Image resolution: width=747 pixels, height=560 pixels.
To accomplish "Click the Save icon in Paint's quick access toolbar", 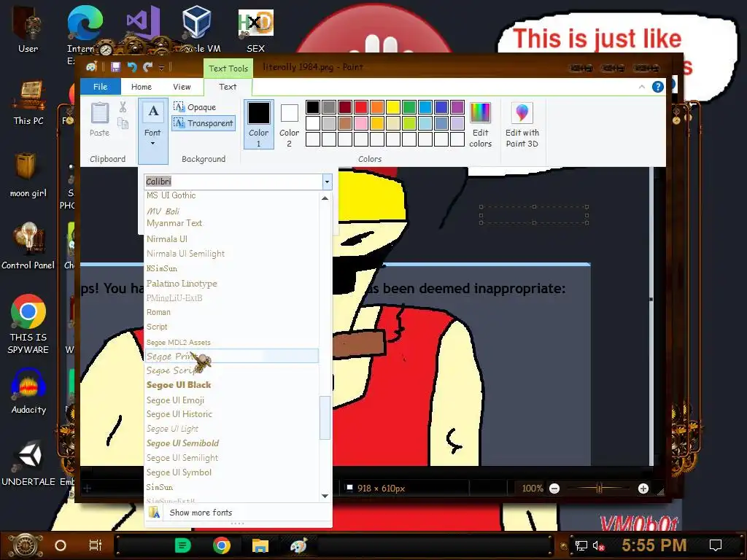I will point(115,67).
